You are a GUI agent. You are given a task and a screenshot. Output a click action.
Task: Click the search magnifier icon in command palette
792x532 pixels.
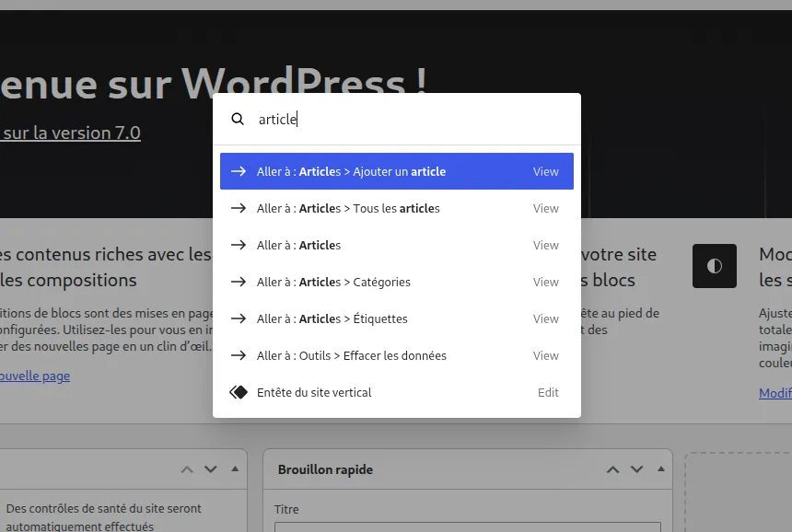click(x=238, y=119)
